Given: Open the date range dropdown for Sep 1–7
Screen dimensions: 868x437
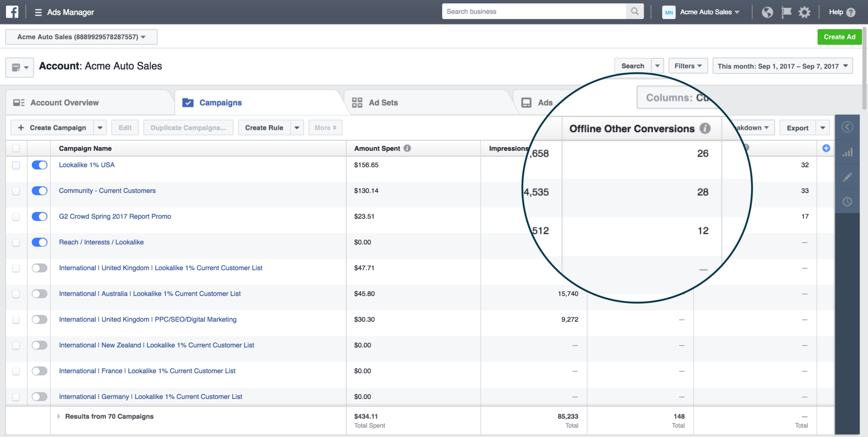Looking at the screenshot, I should [x=782, y=65].
